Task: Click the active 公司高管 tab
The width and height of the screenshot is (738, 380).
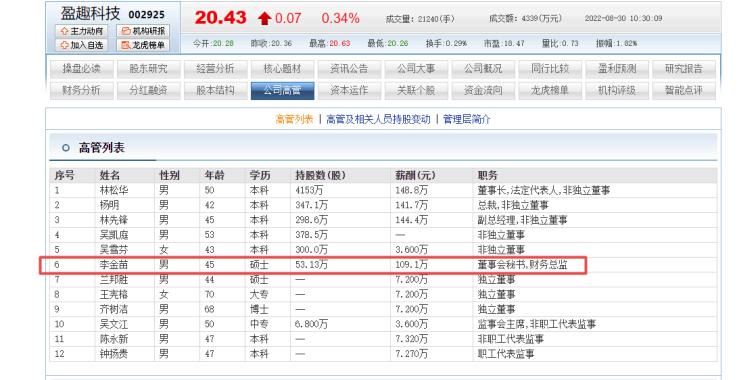Action: [282, 90]
